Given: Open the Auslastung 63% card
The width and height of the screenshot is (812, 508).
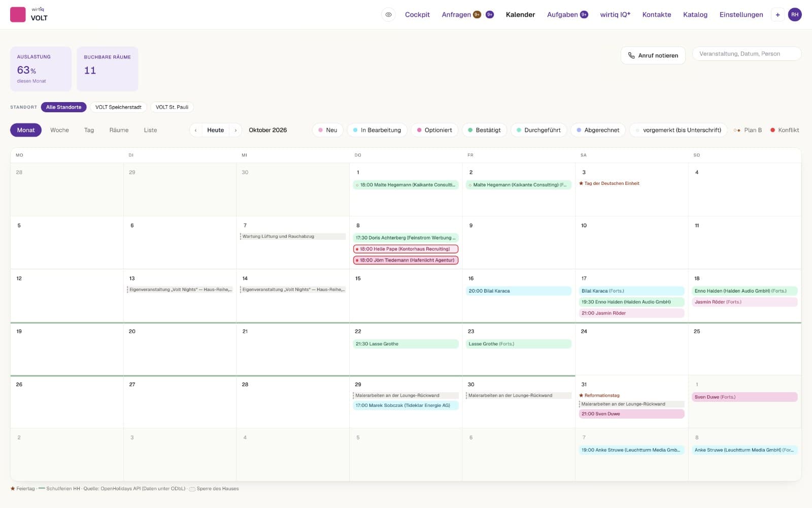Looking at the screenshot, I should click(x=41, y=69).
